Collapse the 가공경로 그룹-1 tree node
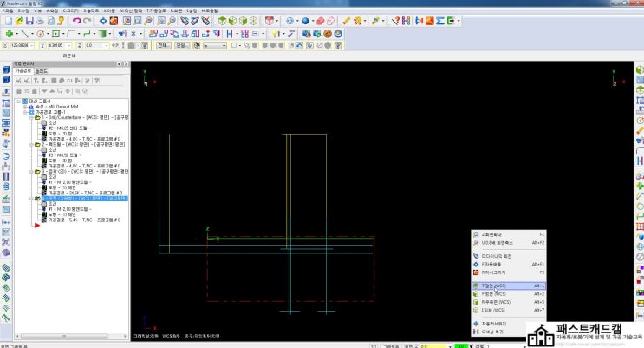 point(25,111)
